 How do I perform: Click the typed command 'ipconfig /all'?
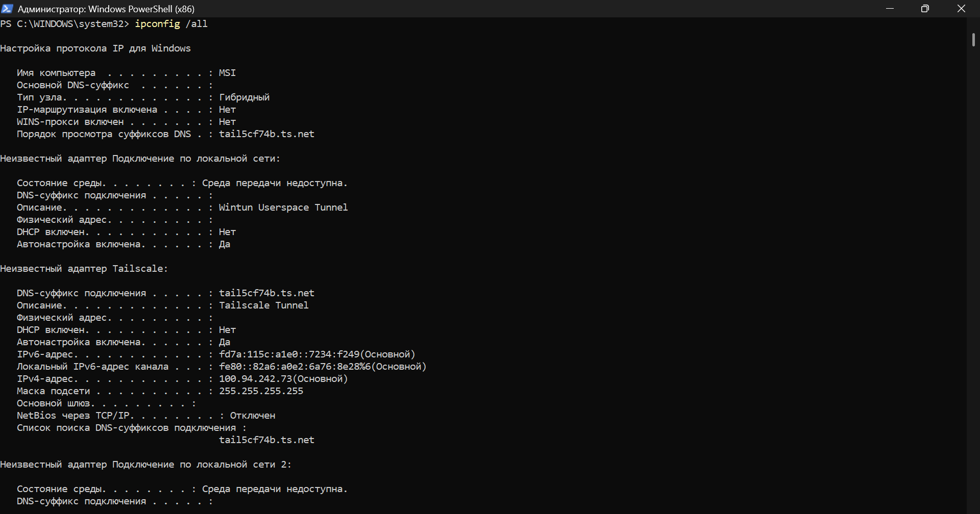pos(171,24)
